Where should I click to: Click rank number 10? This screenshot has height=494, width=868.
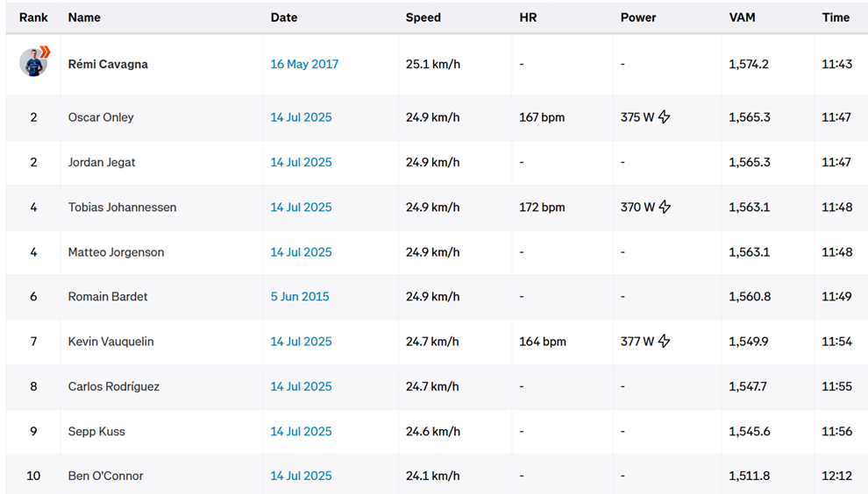coord(33,476)
